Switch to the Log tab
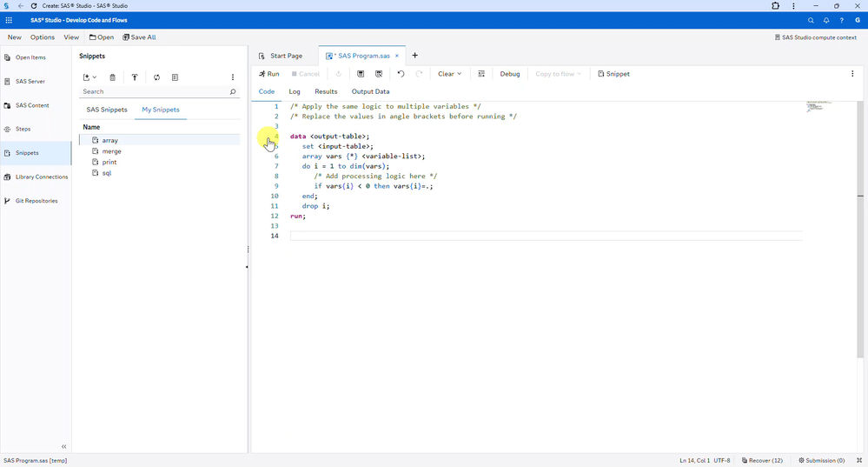The height and width of the screenshot is (467, 868). click(295, 91)
